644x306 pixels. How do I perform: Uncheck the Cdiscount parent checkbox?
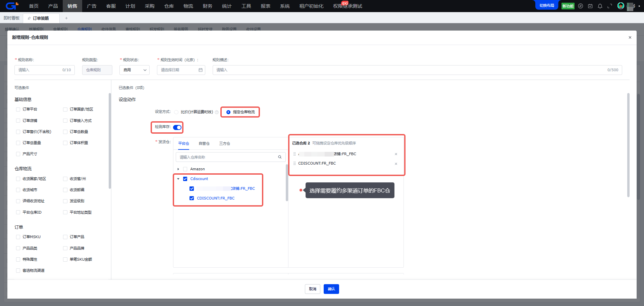(185, 179)
